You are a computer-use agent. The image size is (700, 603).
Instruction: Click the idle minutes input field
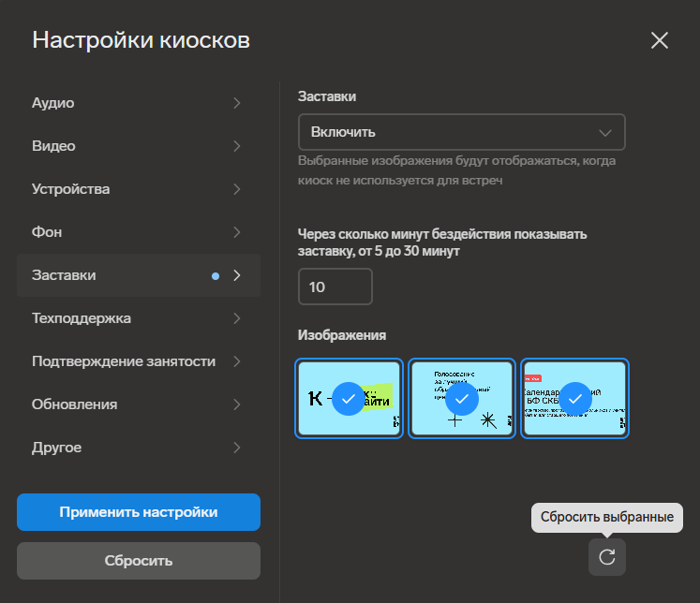(335, 287)
